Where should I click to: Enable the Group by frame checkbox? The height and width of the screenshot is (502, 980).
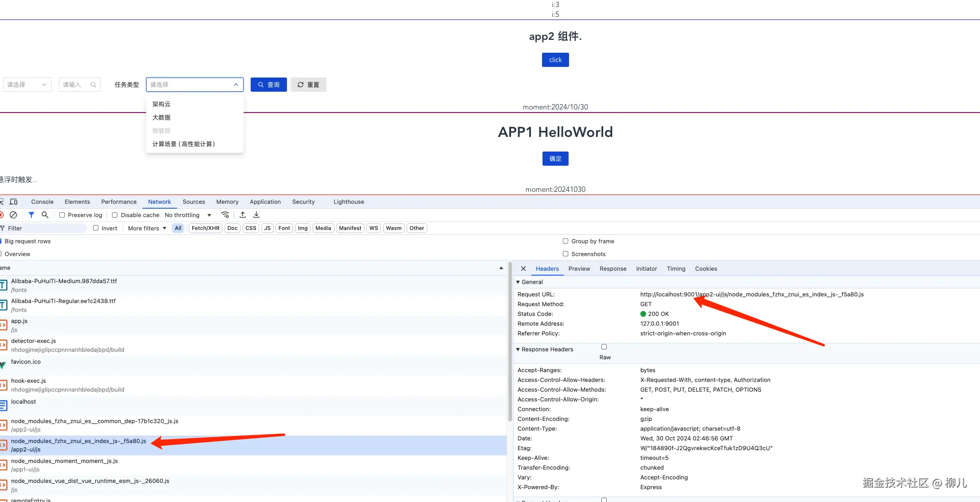(566, 241)
